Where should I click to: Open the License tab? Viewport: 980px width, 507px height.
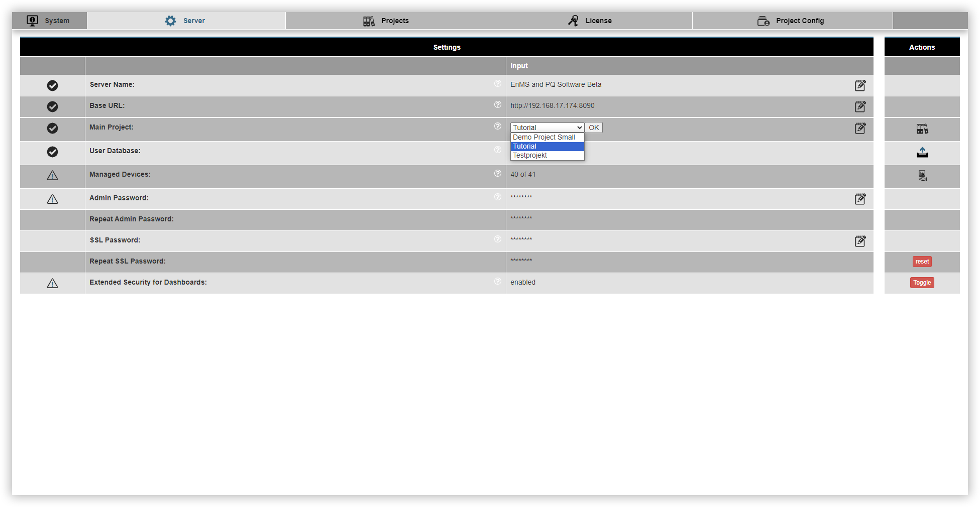tap(590, 21)
